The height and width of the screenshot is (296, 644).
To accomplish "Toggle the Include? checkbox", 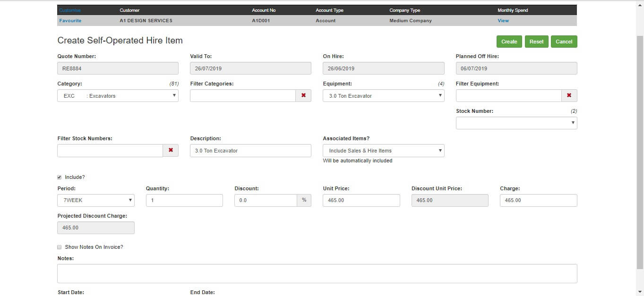I will point(60,178).
